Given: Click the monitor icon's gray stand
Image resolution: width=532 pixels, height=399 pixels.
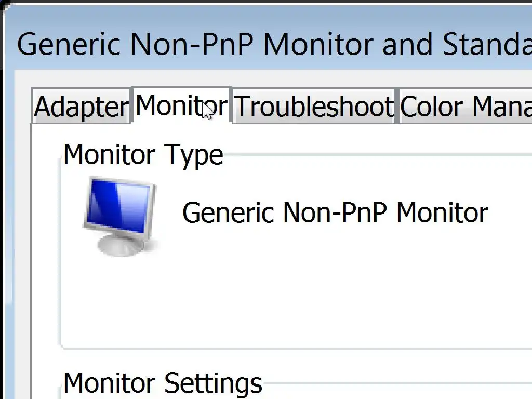Looking at the screenshot, I should coord(121,245).
